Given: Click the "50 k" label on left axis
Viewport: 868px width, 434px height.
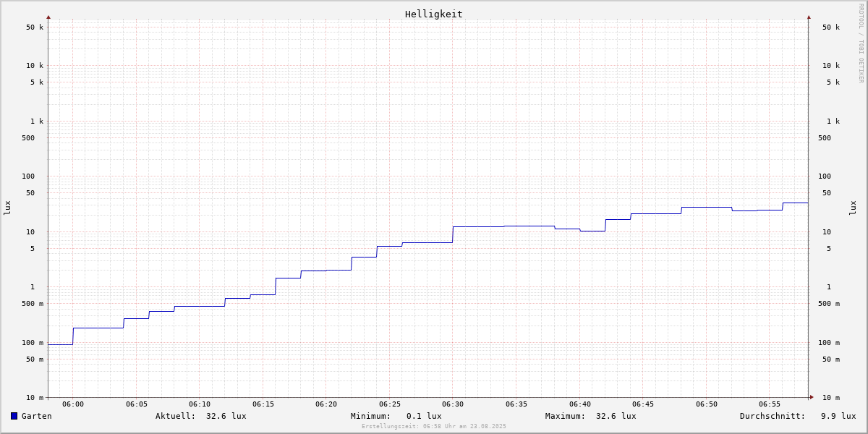Looking at the screenshot, I should click(x=35, y=27).
